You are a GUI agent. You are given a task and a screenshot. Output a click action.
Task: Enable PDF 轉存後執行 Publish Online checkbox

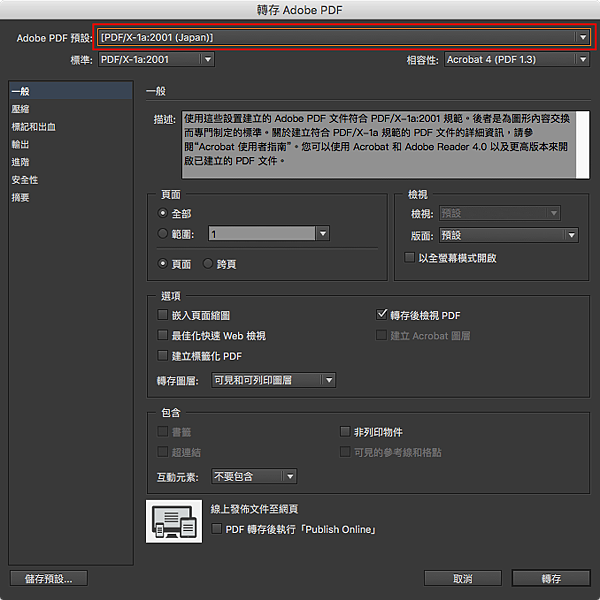[x=217, y=528]
